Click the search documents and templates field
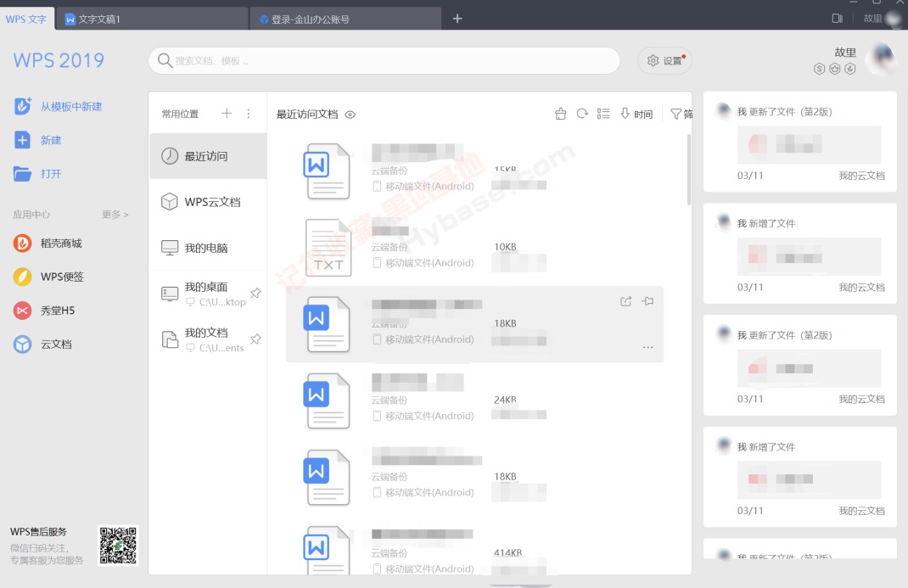The image size is (908, 588). (384, 61)
